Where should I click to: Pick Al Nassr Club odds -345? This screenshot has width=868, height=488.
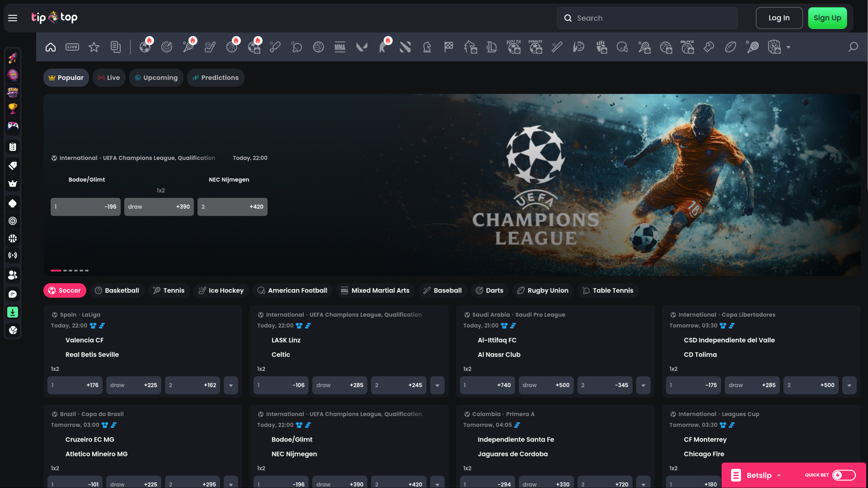point(604,385)
